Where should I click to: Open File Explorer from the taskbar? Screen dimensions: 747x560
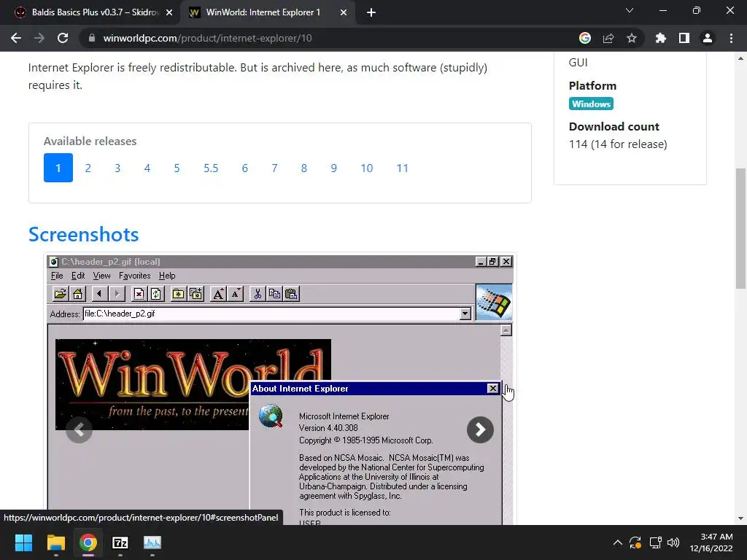click(x=55, y=542)
